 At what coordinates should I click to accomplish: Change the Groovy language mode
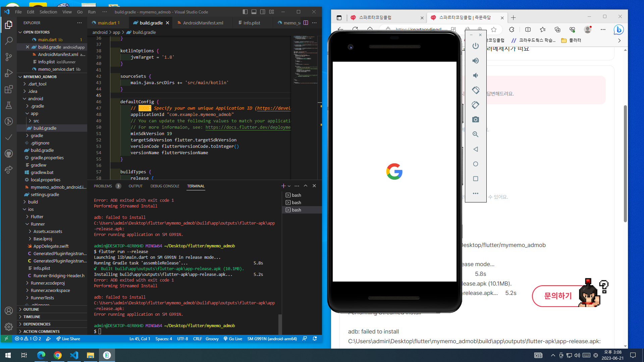(212, 339)
